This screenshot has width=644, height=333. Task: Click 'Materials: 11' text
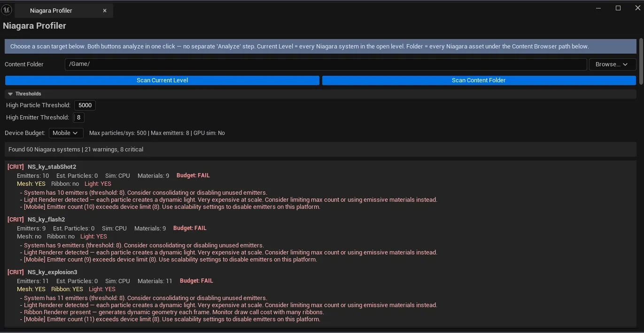pyautogui.click(x=155, y=281)
